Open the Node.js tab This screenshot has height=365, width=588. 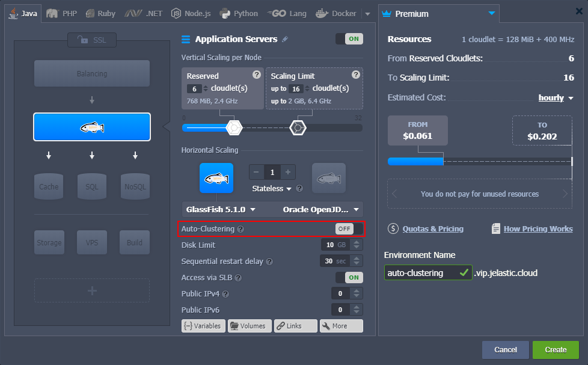[191, 13]
